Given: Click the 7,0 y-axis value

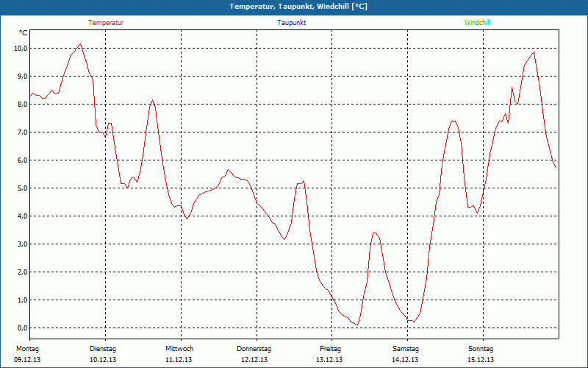Looking at the screenshot, I should tap(22, 132).
